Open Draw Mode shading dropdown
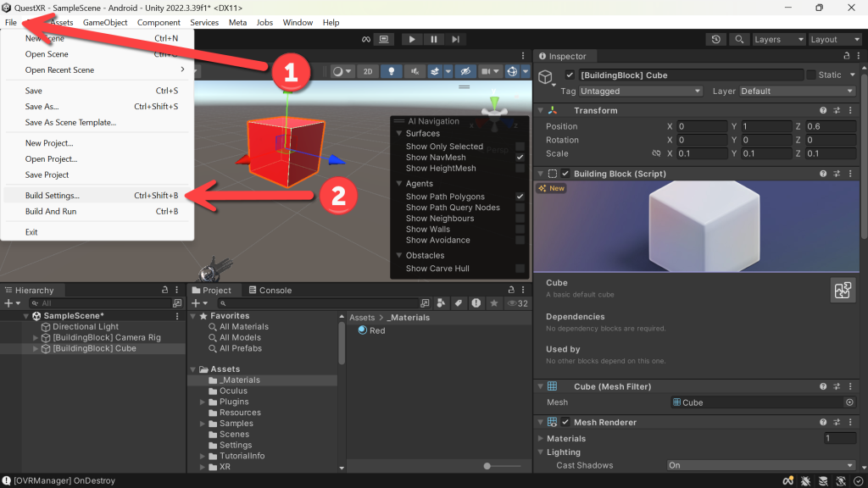The height and width of the screenshot is (488, 868). [342, 71]
